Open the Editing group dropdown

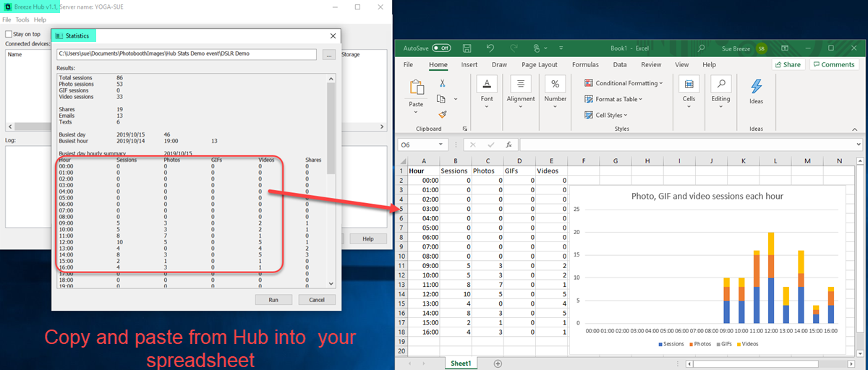tap(720, 91)
